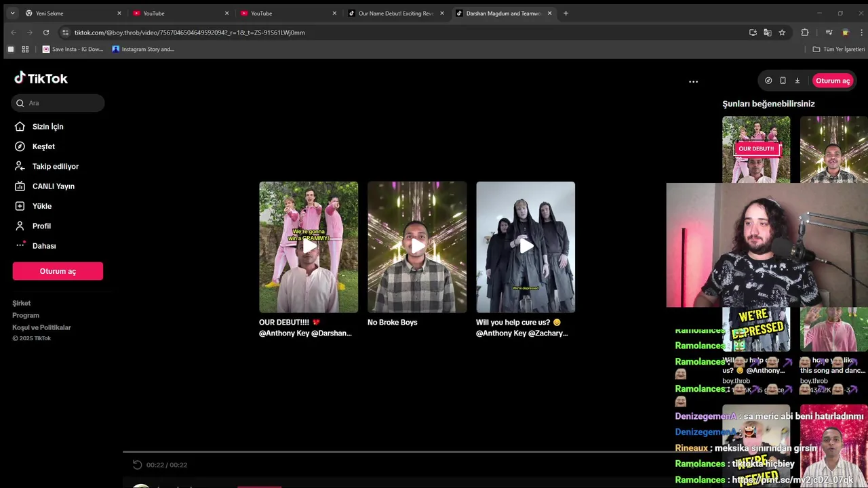This screenshot has width=868, height=488.
Task: Click the No Broke Boys caption
Action: pyautogui.click(x=392, y=322)
